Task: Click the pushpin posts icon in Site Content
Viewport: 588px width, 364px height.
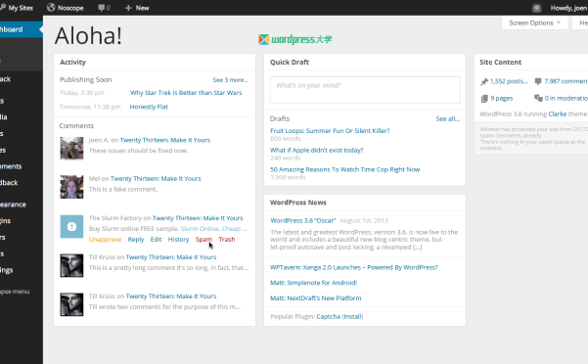Action: coord(484,81)
